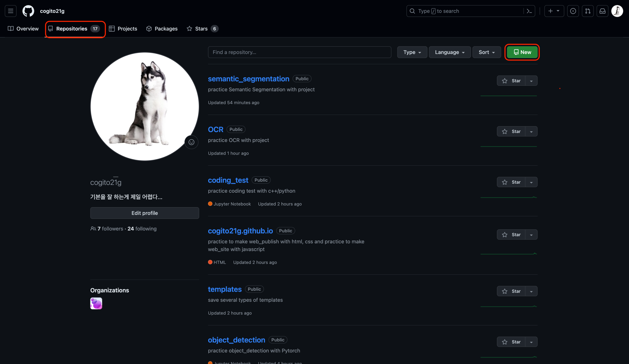Open the cogito21g.github.io repository link

240,231
